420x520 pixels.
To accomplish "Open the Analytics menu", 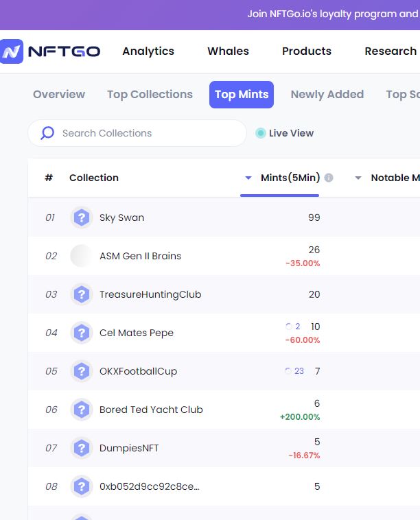I will pyautogui.click(x=148, y=51).
